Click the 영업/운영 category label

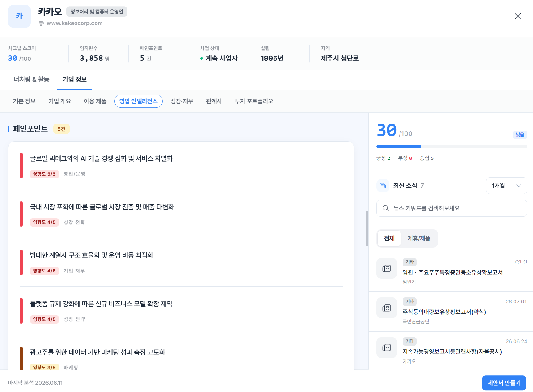tap(75, 174)
